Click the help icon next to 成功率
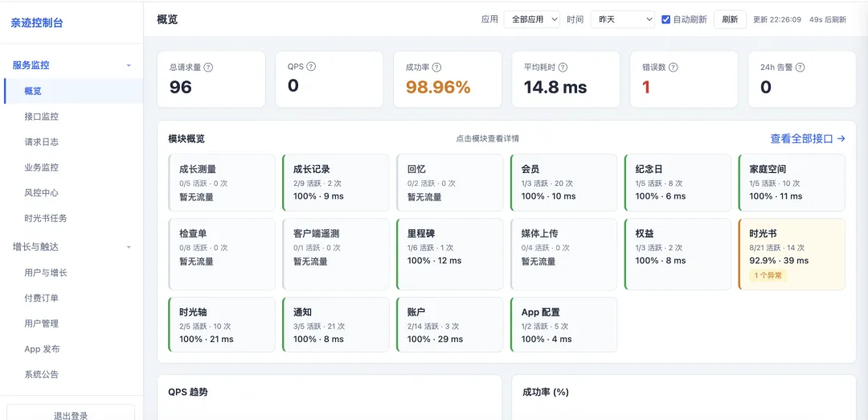This screenshot has height=420, width=868. [x=436, y=67]
